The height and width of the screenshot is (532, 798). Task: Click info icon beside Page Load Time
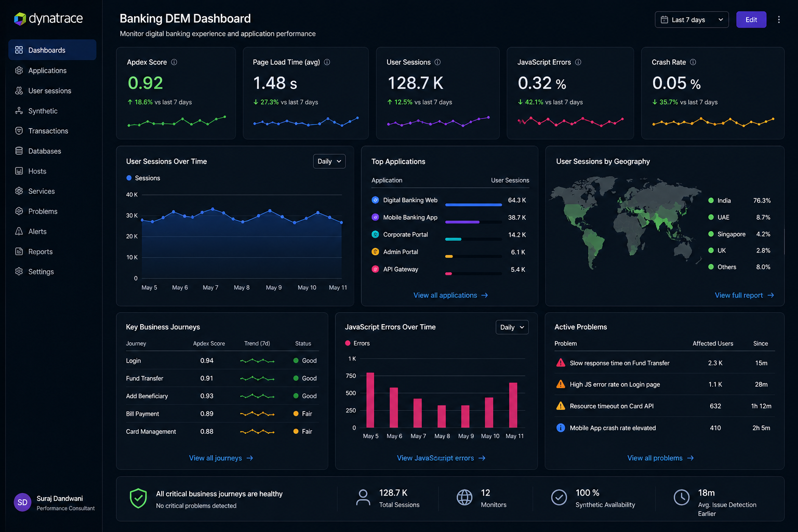327,62
